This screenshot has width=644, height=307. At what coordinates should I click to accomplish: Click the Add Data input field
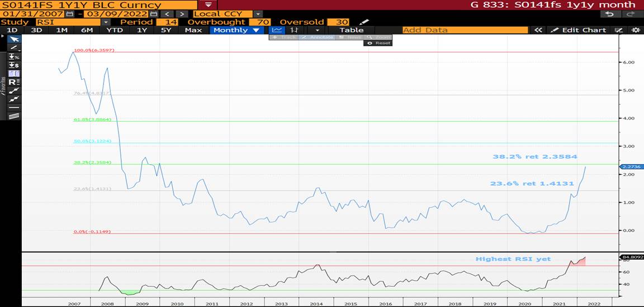click(x=465, y=30)
